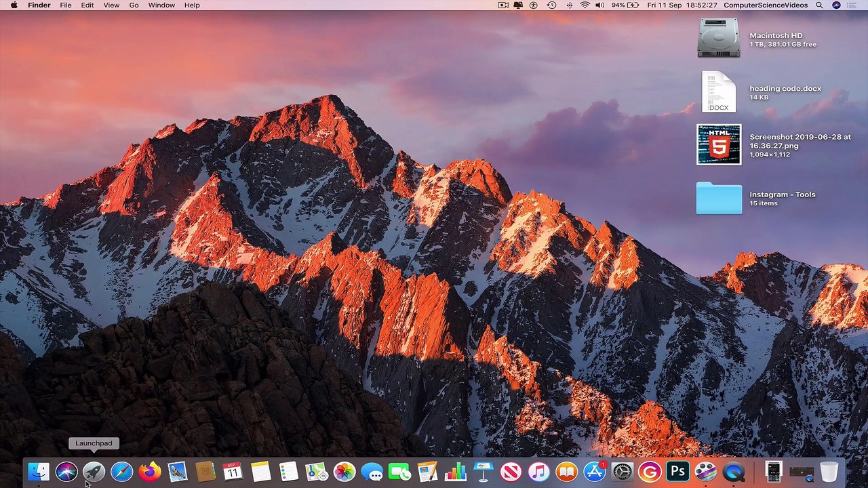Image resolution: width=868 pixels, height=488 pixels.
Task: Click the Spotlight search magnifier
Action: pos(819,5)
